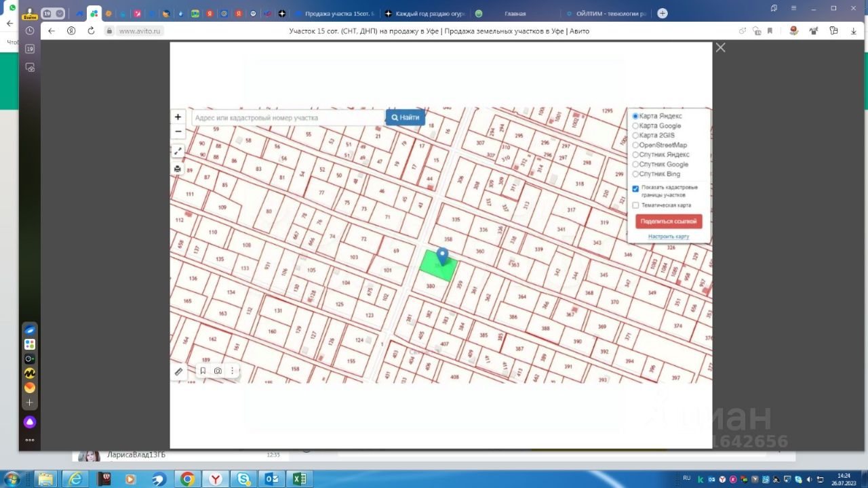Open sidebar more options three dots
Screen dimensions: 868x488
click(30, 440)
